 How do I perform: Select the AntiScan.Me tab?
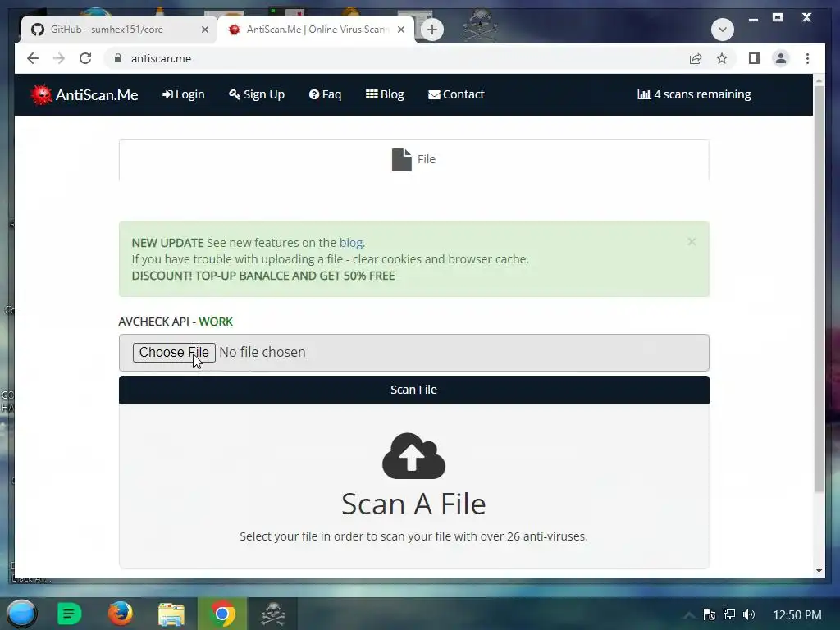(x=316, y=30)
